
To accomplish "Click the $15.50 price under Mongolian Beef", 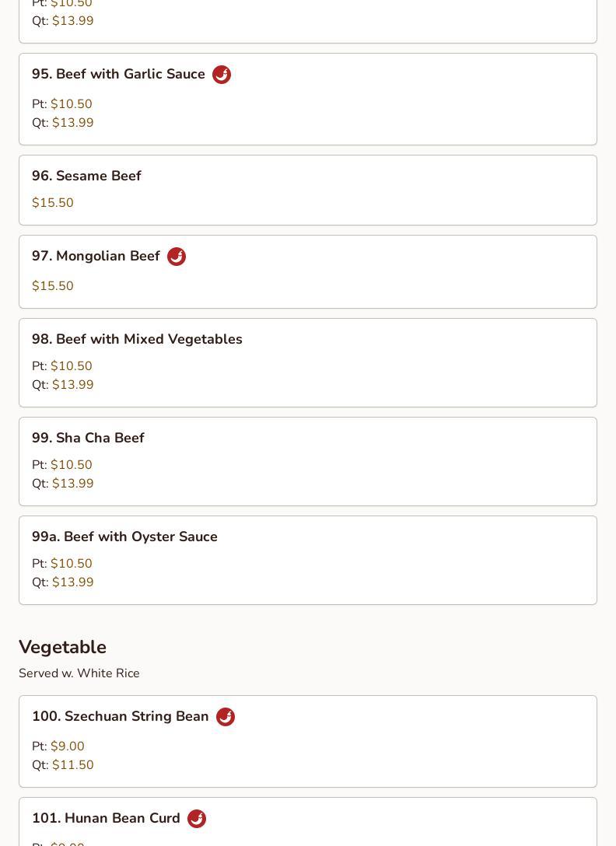I will [x=53, y=285].
